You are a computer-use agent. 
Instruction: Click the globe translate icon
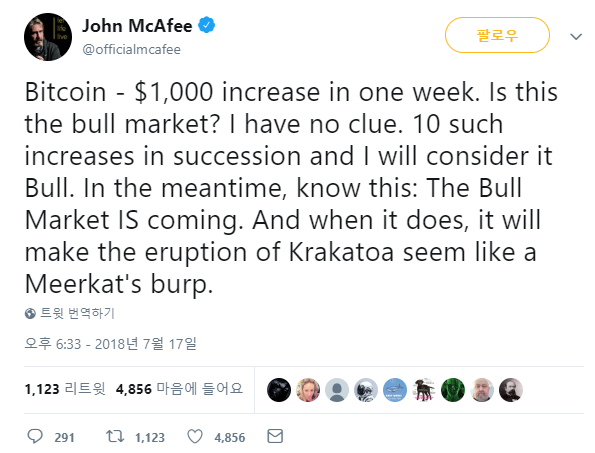coord(30,313)
